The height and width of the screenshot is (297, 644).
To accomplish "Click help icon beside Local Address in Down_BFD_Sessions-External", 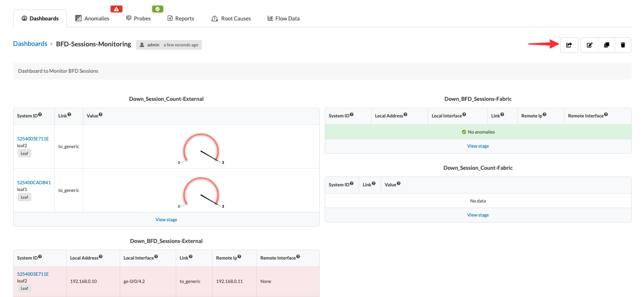I will 100,257.
